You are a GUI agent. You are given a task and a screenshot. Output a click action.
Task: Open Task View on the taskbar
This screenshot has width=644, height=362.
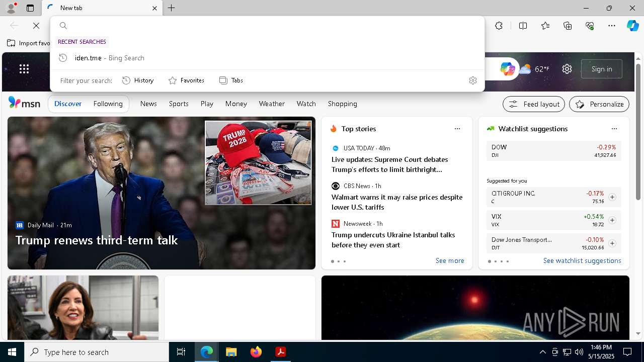tap(181, 352)
